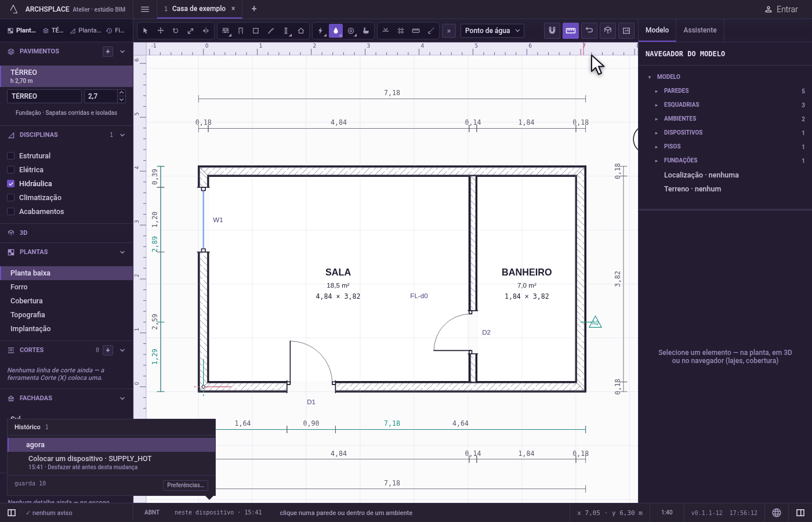Viewport: 812px width, 522px height.
Task: Select the lightning electrical tool
Action: point(321,31)
